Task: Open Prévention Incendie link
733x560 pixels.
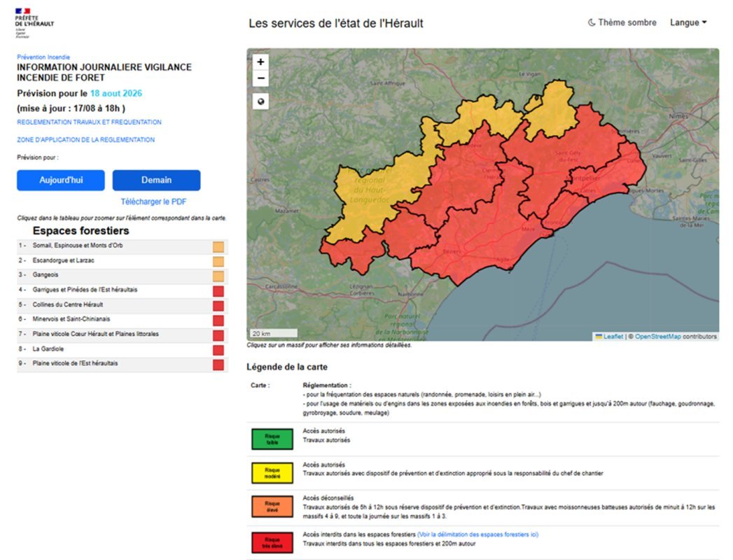Action: 43,57
